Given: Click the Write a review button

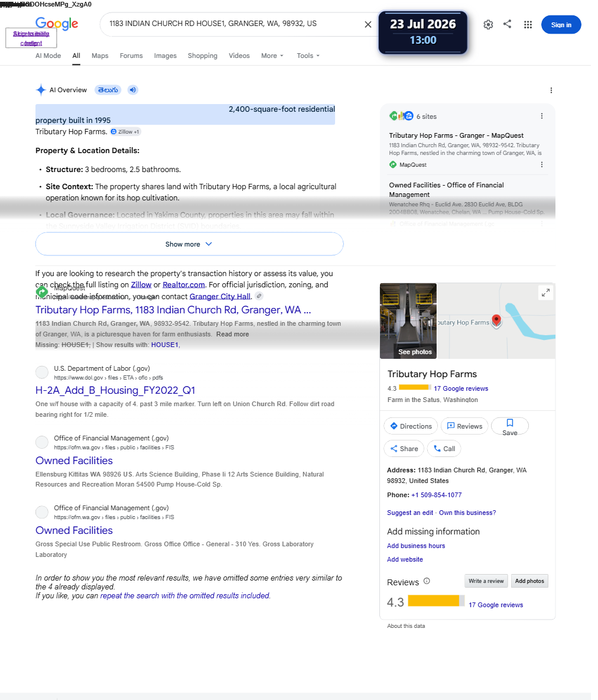Looking at the screenshot, I should tap(486, 581).
